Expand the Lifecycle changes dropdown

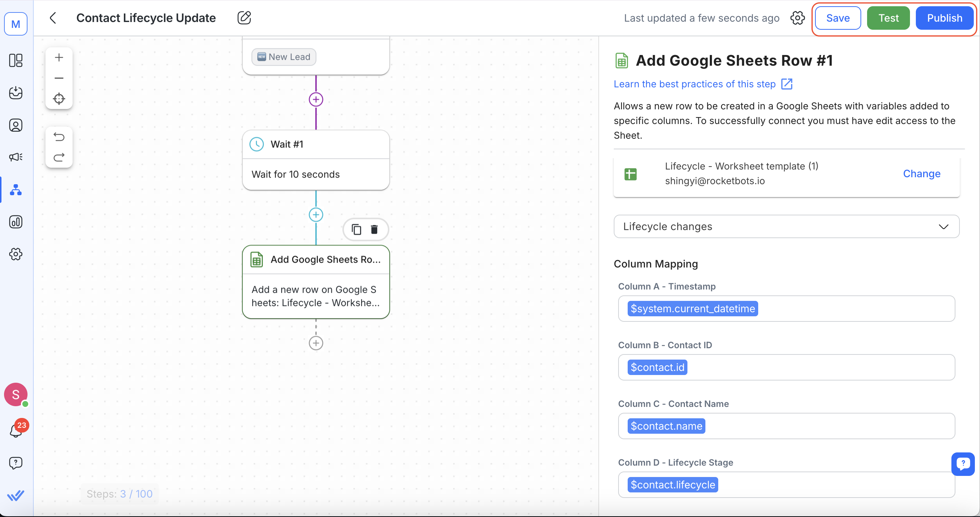(x=786, y=226)
